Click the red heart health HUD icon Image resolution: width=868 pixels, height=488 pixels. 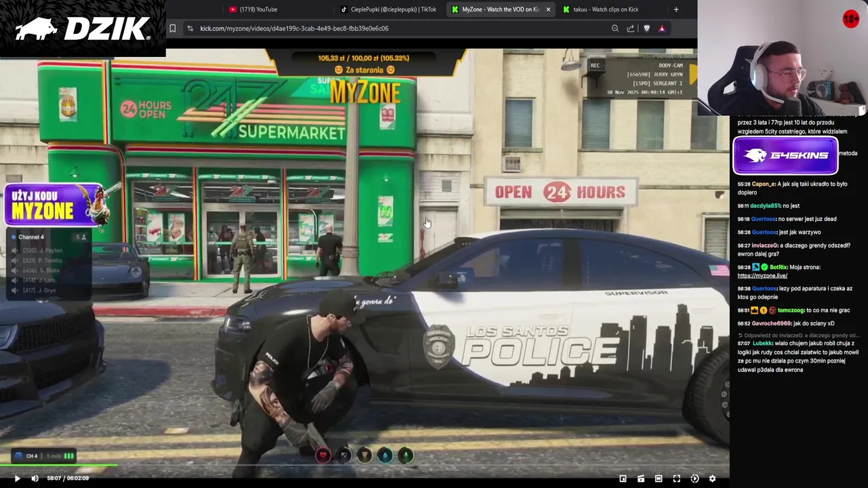[323, 455]
